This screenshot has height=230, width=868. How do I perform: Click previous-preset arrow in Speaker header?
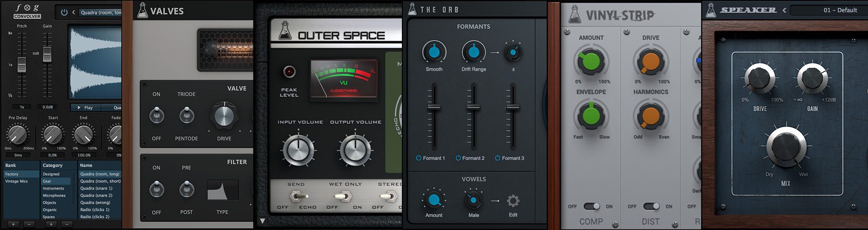click(x=785, y=10)
